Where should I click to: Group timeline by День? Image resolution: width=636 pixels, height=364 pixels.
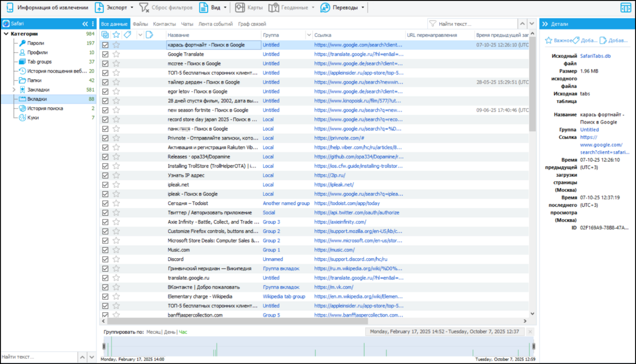pyautogui.click(x=170, y=332)
